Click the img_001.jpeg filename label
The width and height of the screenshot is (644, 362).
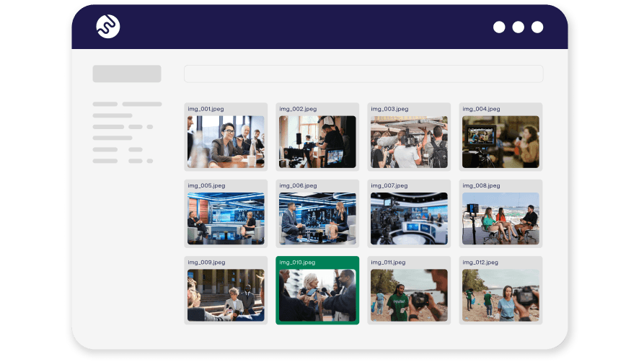tap(206, 109)
